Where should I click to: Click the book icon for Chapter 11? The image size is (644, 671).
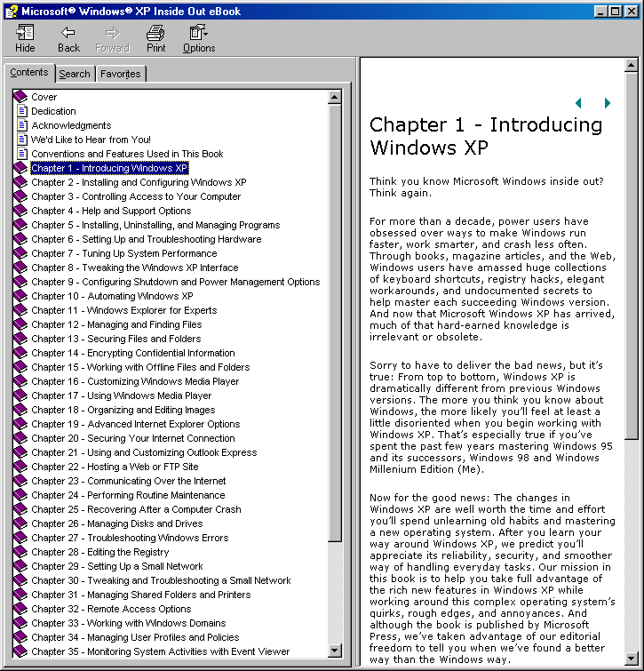pos(20,310)
